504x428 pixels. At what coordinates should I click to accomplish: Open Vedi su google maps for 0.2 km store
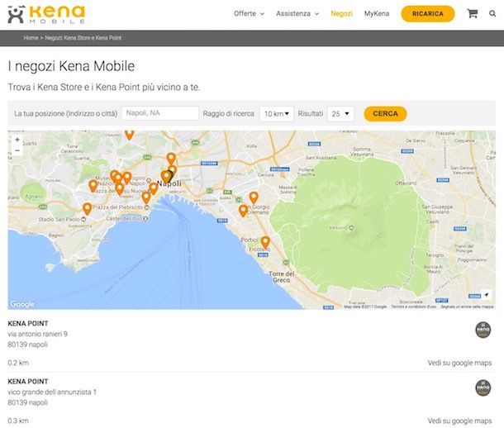459,363
